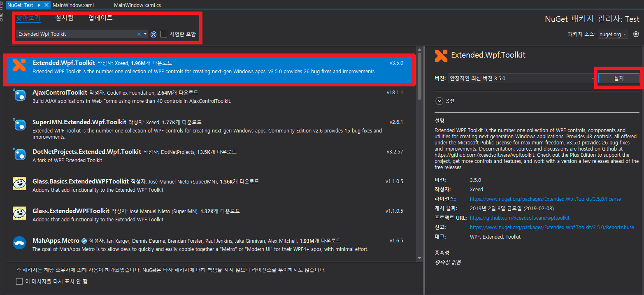This screenshot has width=644, height=295.
Task: Click the v3.2.57 version label
Action: (395, 152)
